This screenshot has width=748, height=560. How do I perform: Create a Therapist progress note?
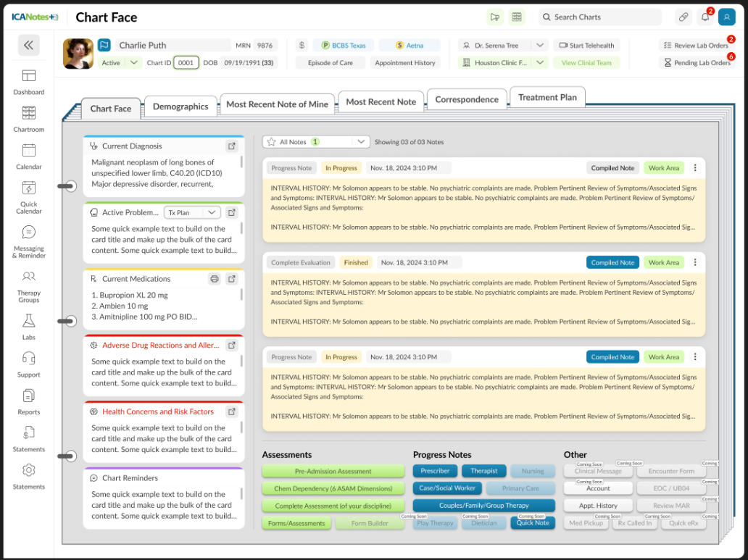coord(483,471)
